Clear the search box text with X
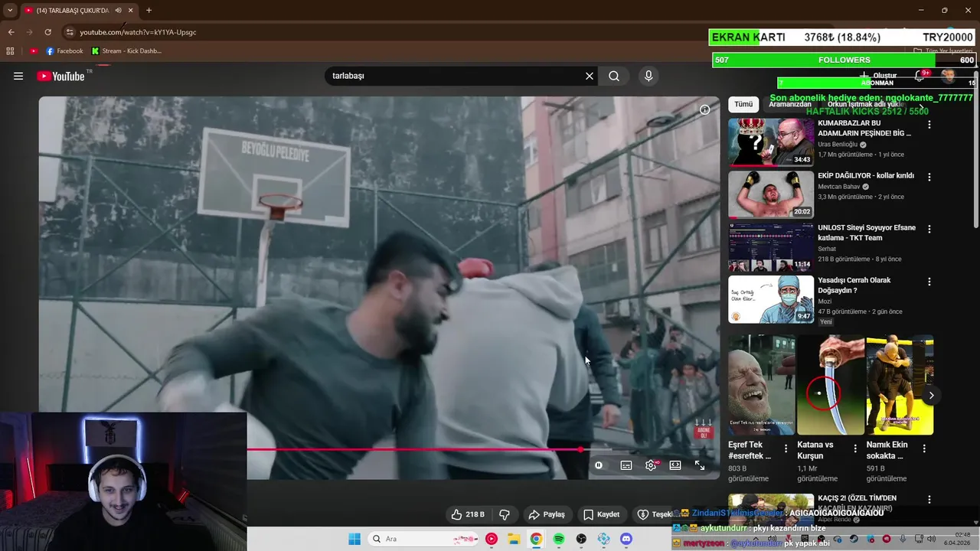The width and height of the screenshot is (980, 551). coord(590,76)
